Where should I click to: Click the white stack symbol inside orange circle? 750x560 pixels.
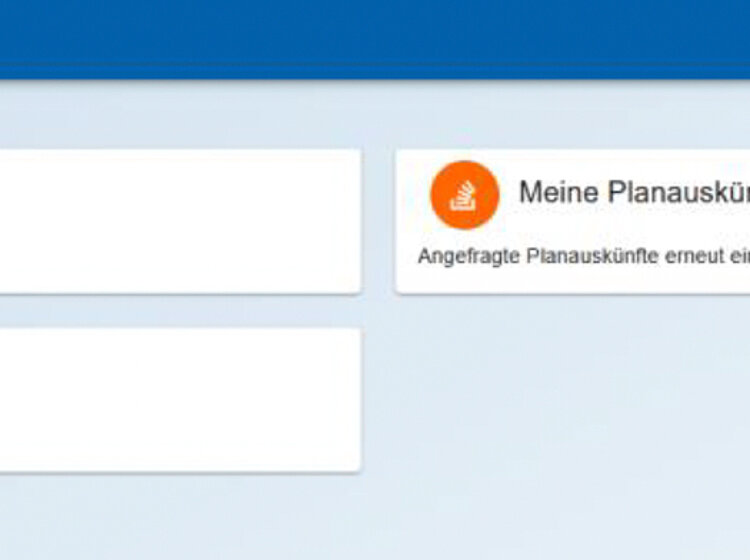[464, 196]
